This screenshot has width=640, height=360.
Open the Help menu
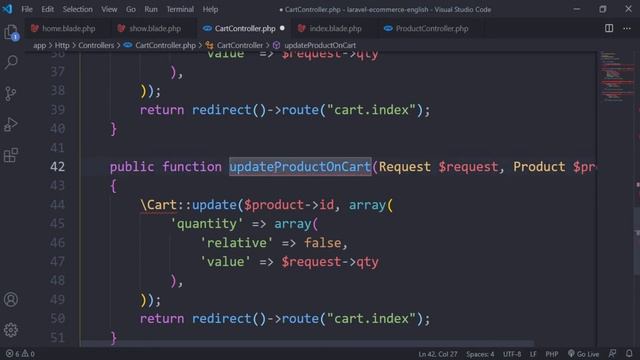(x=210, y=9)
